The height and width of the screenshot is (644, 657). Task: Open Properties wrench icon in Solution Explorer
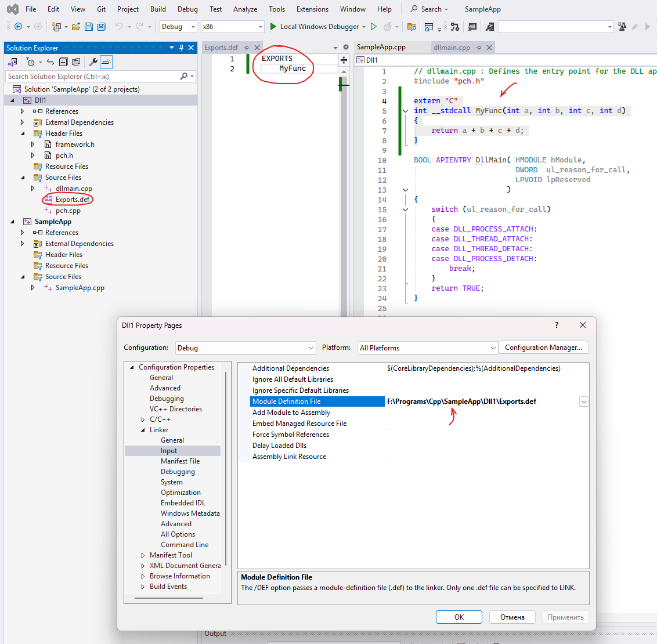point(93,62)
